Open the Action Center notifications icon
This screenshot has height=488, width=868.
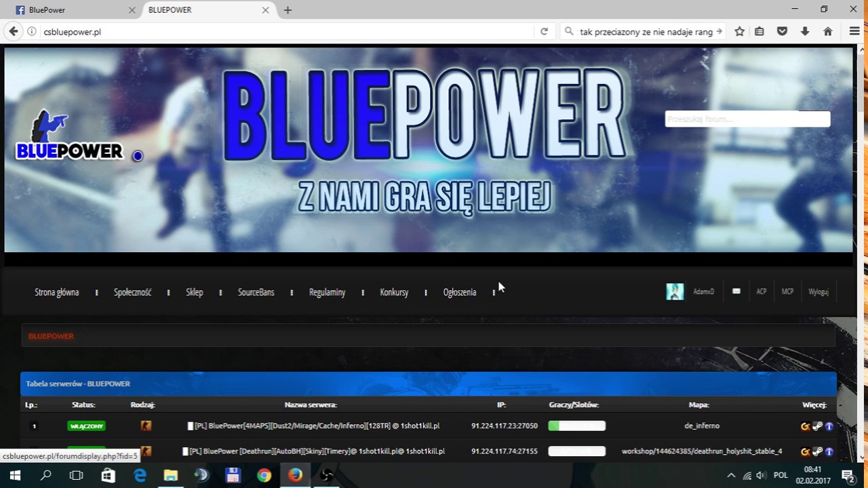point(847,475)
